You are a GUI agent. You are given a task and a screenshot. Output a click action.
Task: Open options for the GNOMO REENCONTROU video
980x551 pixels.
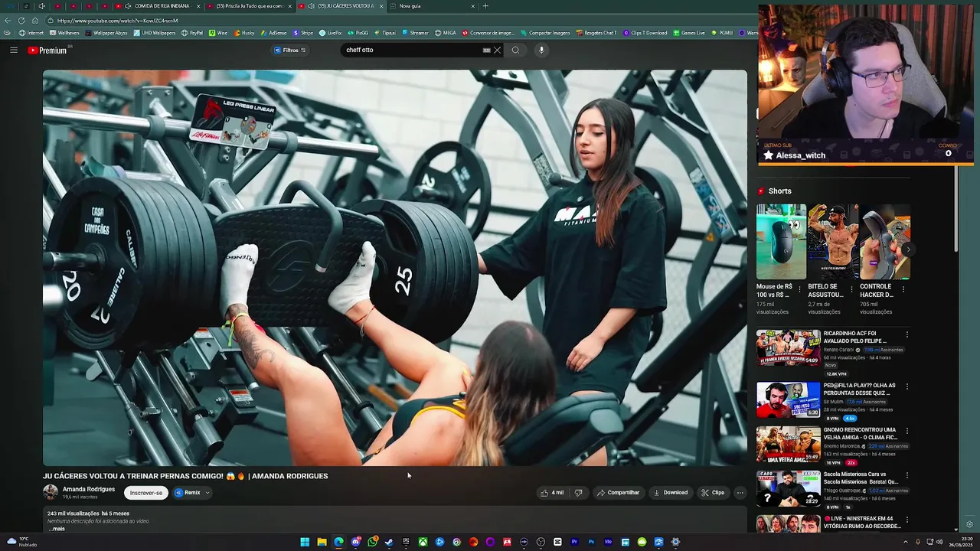point(907,431)
